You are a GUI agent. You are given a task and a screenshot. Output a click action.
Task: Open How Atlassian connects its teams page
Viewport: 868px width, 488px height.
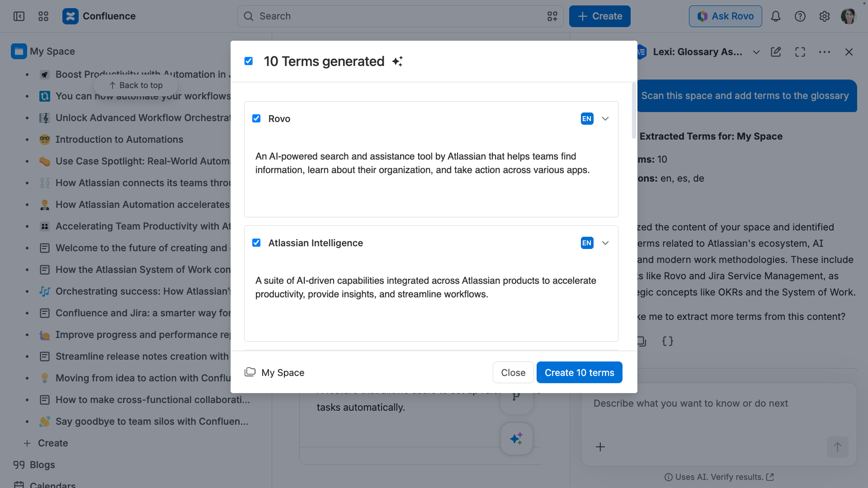click(143, 183)
